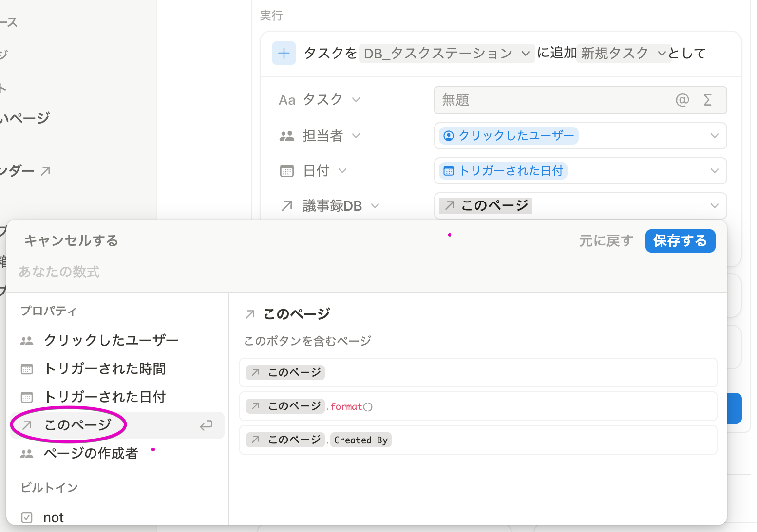757x532 pixels.
Task: Click the calendar icon beside 日付 property
Action: pyautogui.click(x=286, y=171)
